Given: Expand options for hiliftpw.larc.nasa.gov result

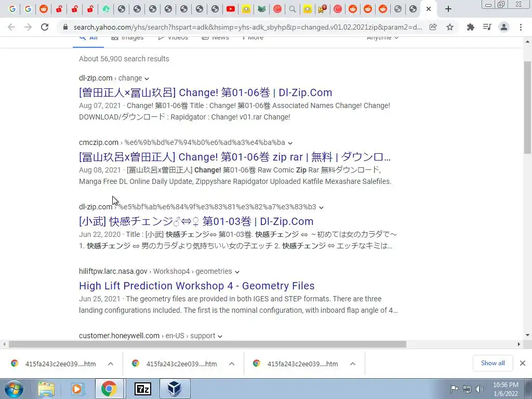Looking at the screenshot, I should point(237,272).
